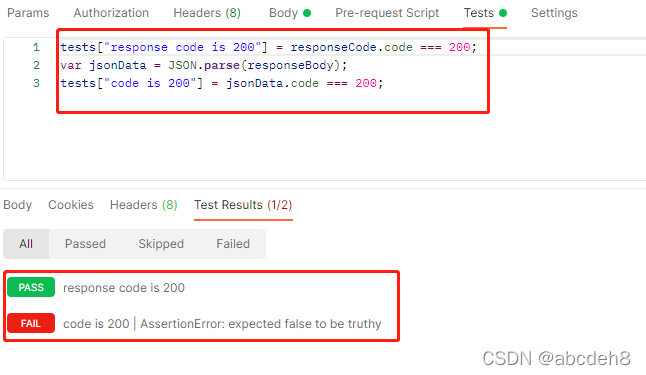The height and width of the screenshot is (375, 646).
Task: Open the Settings tab
Action: pos(554,13)
